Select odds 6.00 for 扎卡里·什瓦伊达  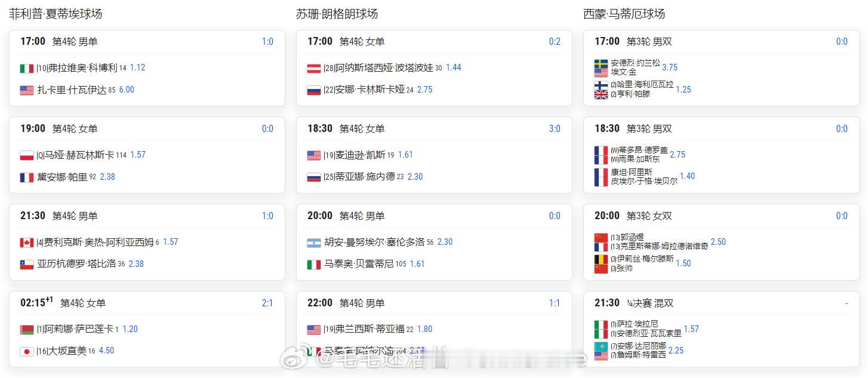pos(127,90)
